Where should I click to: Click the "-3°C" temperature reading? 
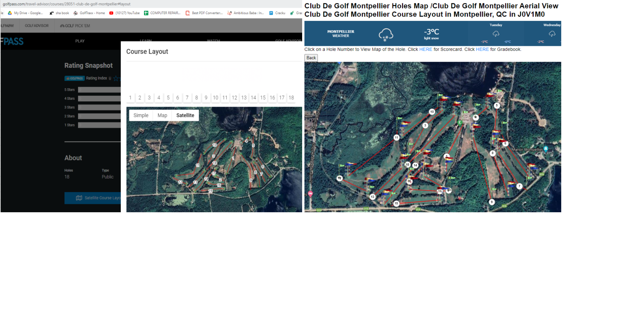pyautogui.click(x=431, y=32)
